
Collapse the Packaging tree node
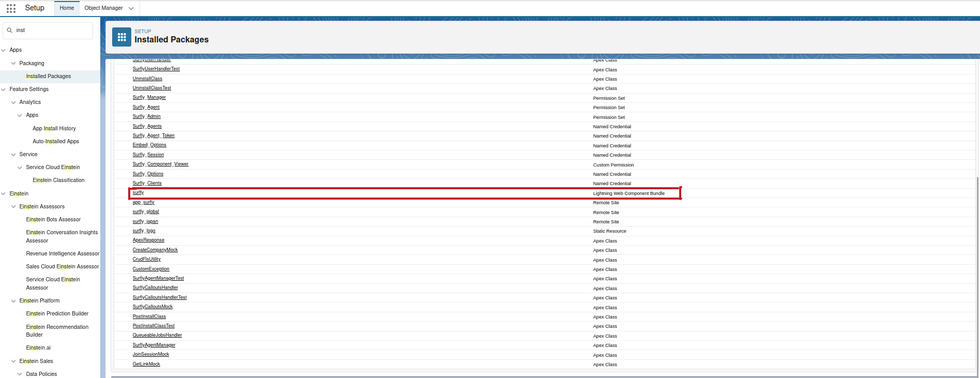click(x=13, y=64)
